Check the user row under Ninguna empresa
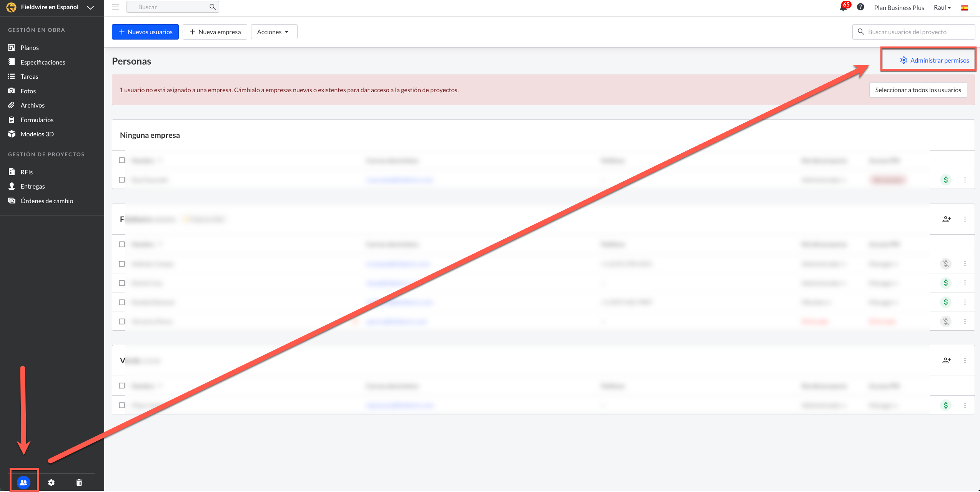 tap(122, 180)
